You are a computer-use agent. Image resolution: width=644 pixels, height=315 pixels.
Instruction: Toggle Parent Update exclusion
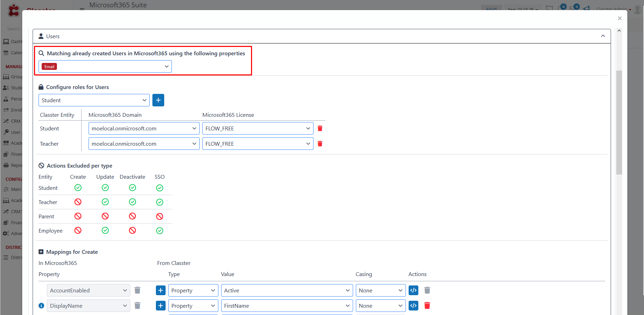pos(105,216)
